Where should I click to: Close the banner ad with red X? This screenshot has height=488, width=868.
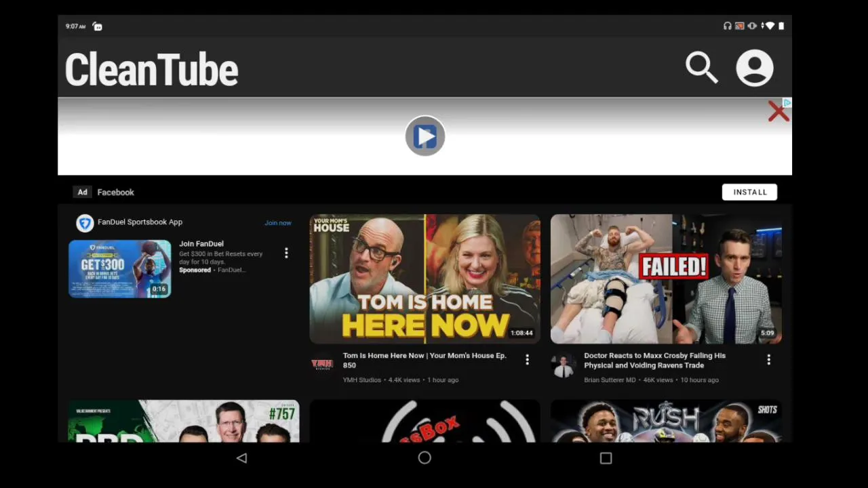tap(778, 112)
